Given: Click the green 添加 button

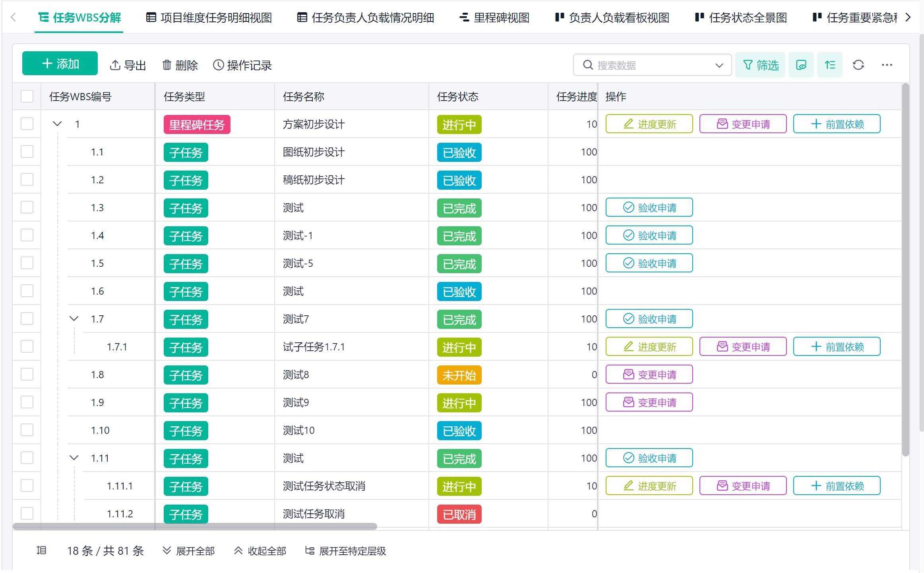Looking at the screenshot, I should point(60,64).
